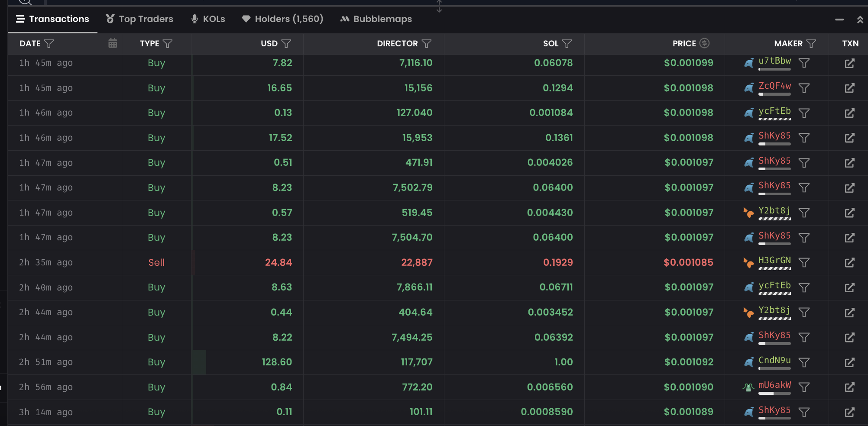Click the USD column filter icon
868x426 pixels.
tap(286, 44)
